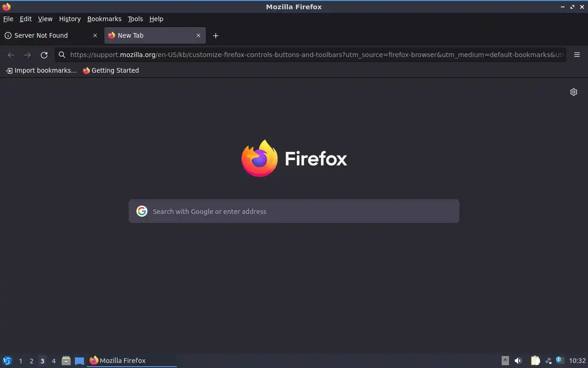Open volume control in system tray
Screen dimensions: 588x368
[518, 361]
